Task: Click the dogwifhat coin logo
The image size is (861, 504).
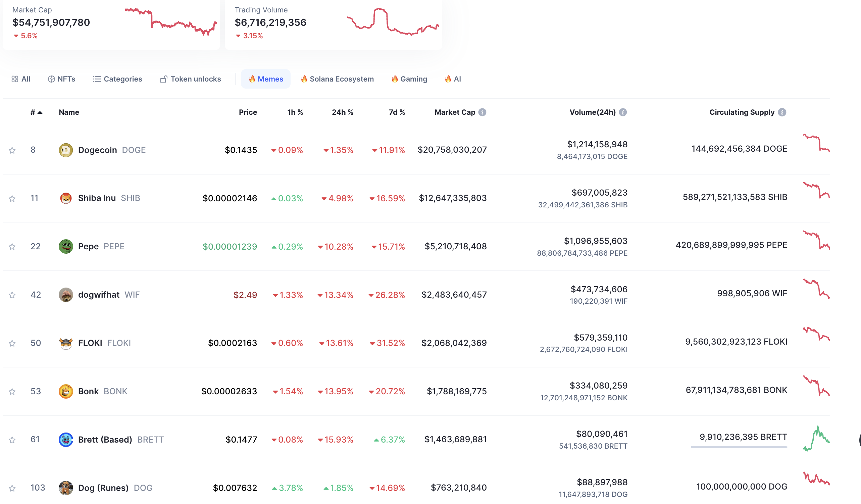Action: (66, 295)
